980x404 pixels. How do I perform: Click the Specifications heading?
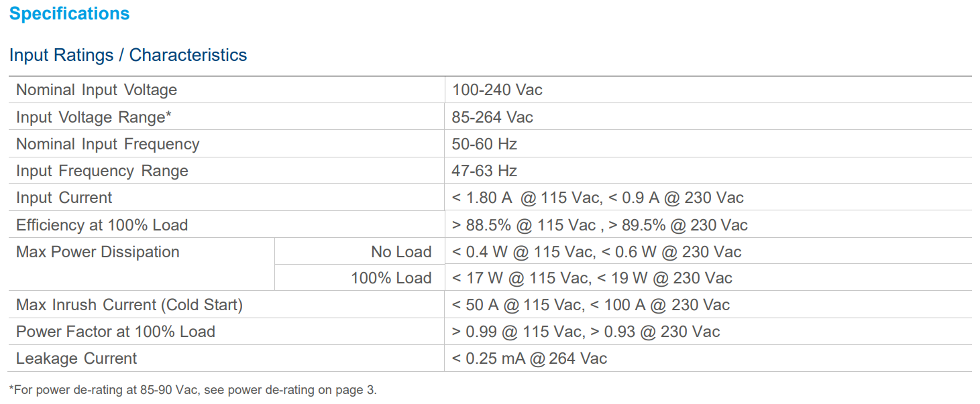69,14
